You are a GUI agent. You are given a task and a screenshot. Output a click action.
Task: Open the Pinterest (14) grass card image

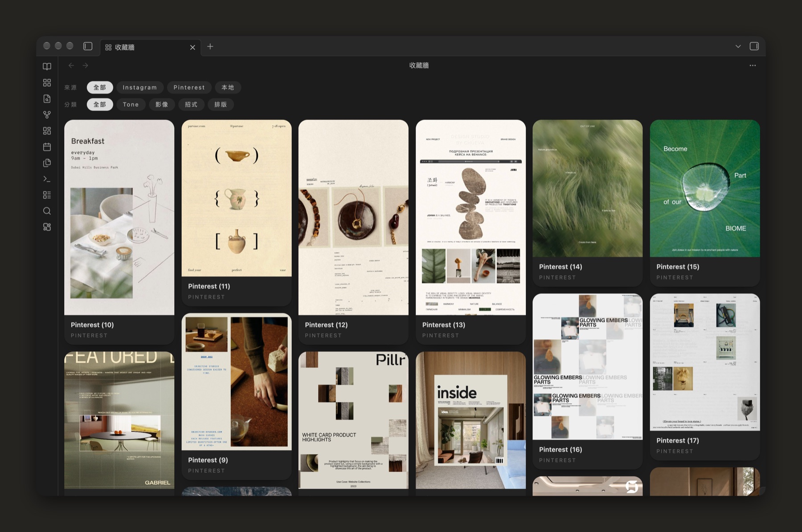588,188
